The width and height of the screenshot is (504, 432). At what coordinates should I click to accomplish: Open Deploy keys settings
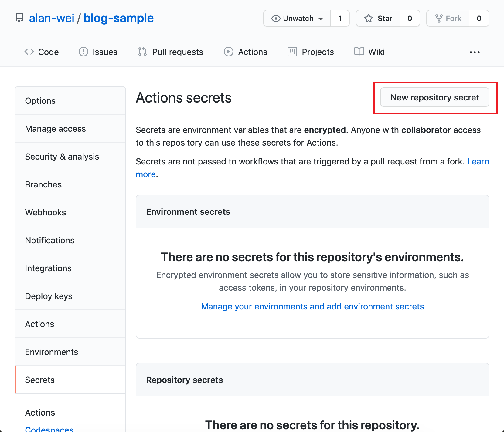(70, 296)
